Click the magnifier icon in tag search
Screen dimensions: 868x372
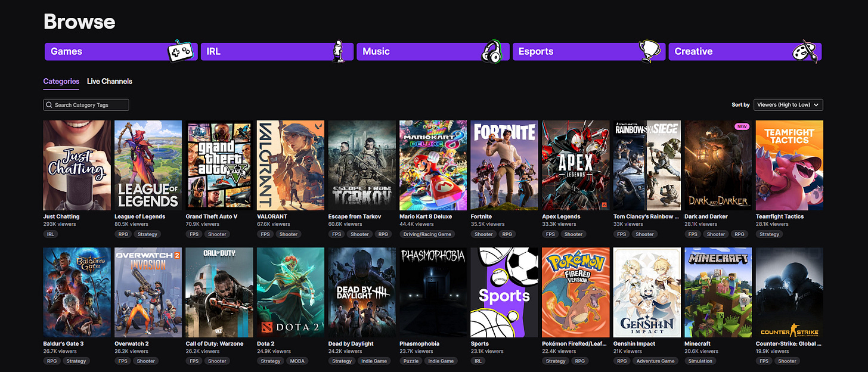(x=49, y=105)
